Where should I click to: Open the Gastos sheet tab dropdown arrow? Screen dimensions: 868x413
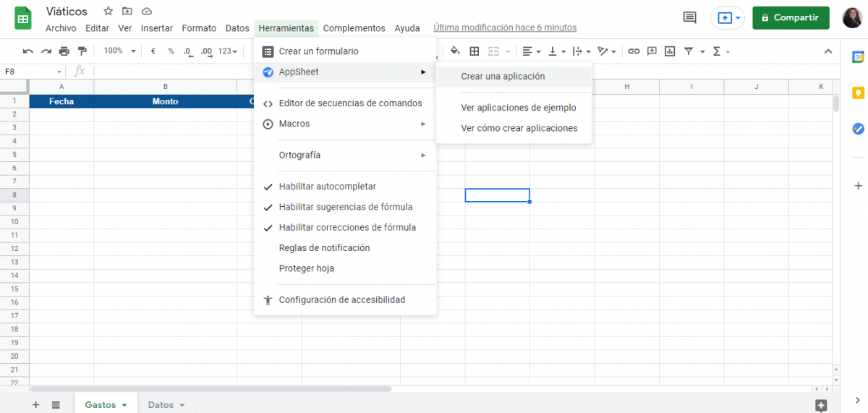click(x=124, y=405)
